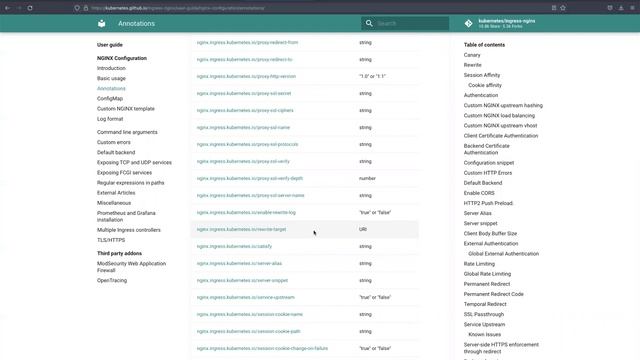Jump to HTTP2 Push Preload section
This screenshot has height=360, width=640.
tap(488, 203)
